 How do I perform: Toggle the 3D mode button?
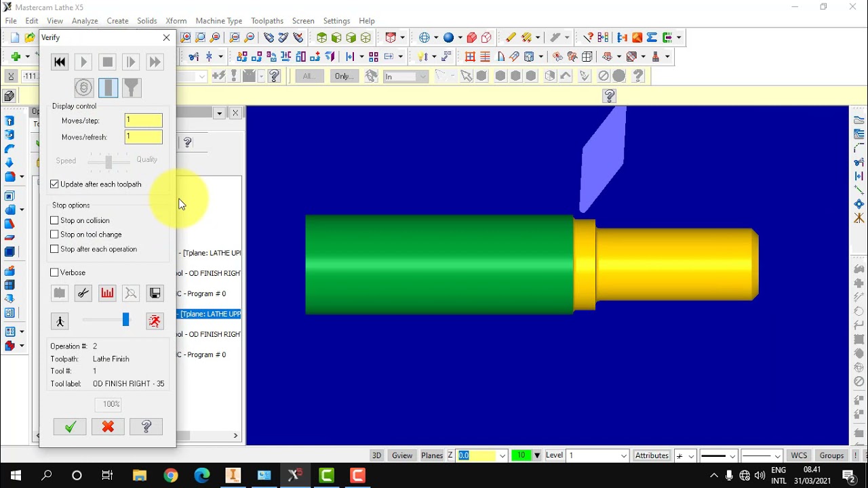coord(376,455)
